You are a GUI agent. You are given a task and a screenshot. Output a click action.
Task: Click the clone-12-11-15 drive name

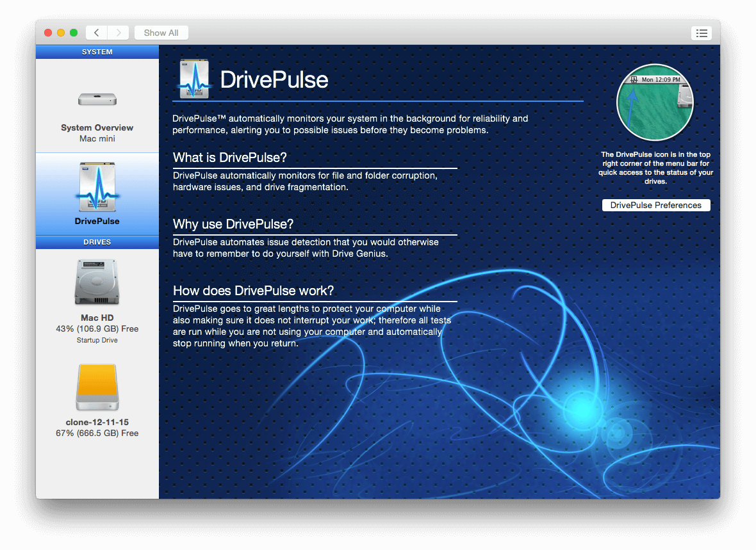[x=97, y=422]
